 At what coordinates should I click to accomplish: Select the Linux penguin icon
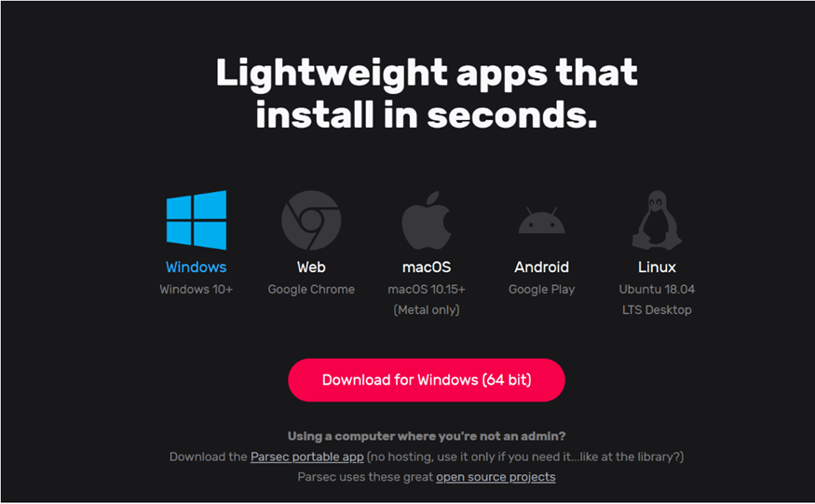coord(657,220)
